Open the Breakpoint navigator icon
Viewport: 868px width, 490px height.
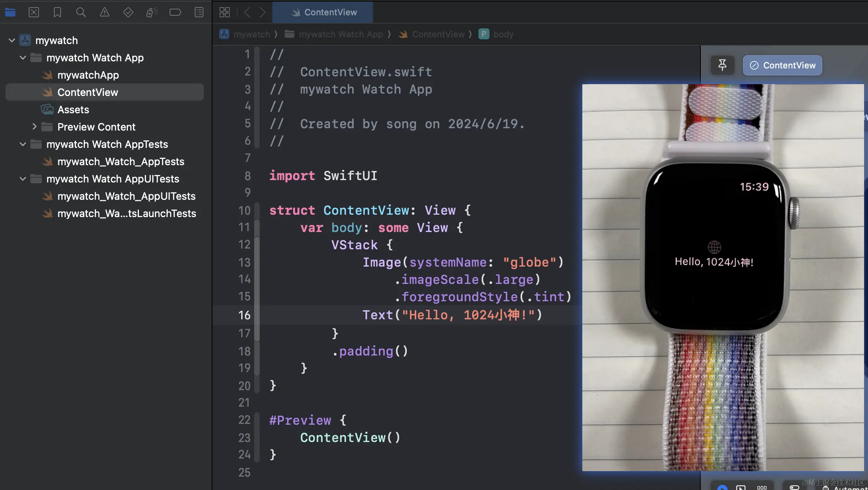(175, 12)
